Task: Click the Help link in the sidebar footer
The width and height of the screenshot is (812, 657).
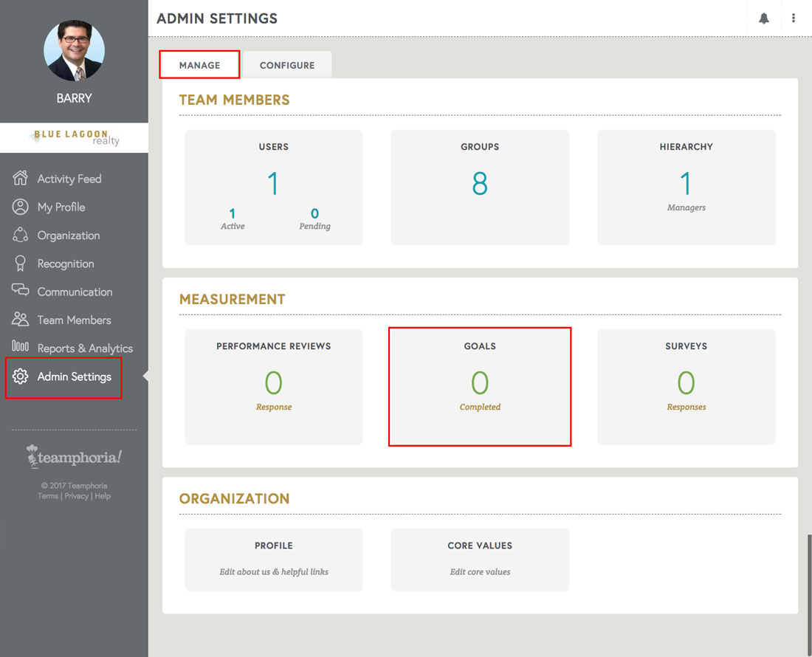Action: pos(102,495)
